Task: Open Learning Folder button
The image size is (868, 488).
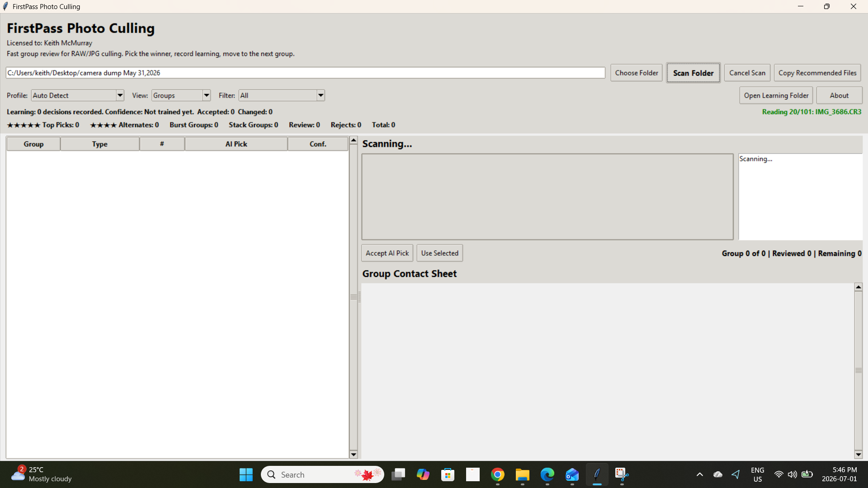Action: [776, 95]
